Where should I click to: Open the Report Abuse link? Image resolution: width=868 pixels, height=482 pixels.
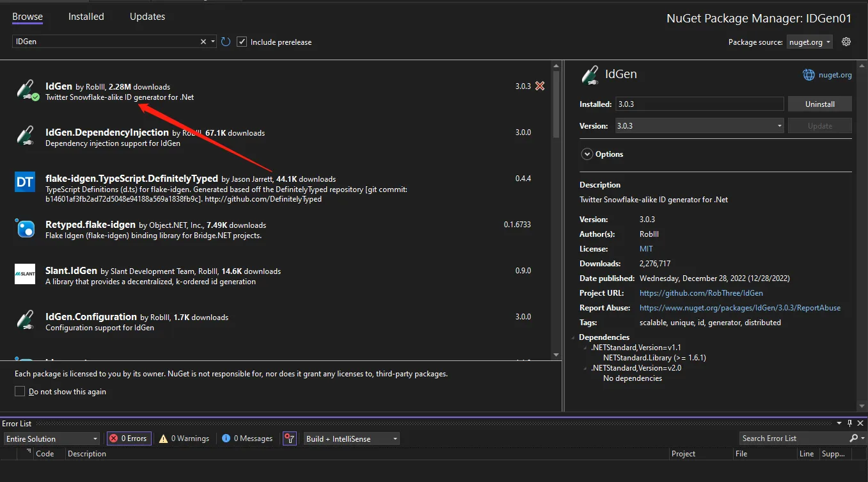(739, 307)
